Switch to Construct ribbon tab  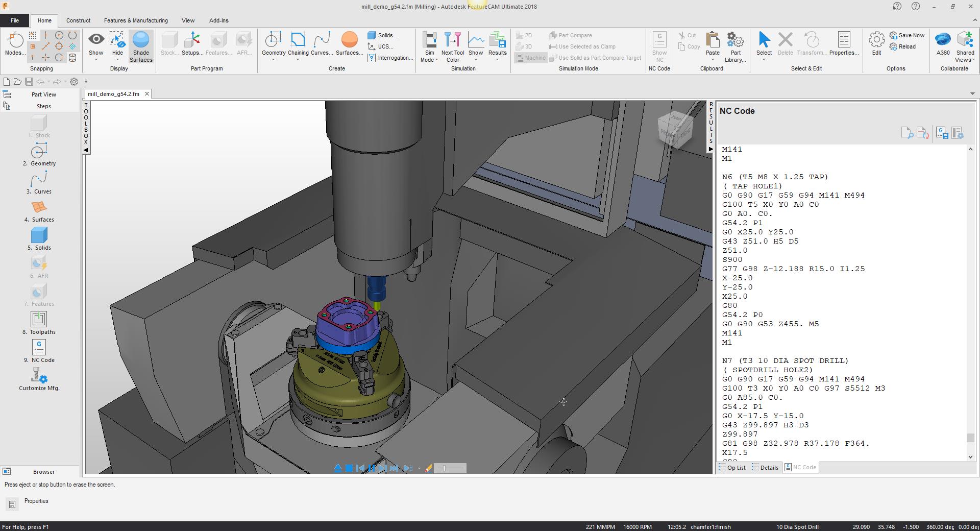78,20
